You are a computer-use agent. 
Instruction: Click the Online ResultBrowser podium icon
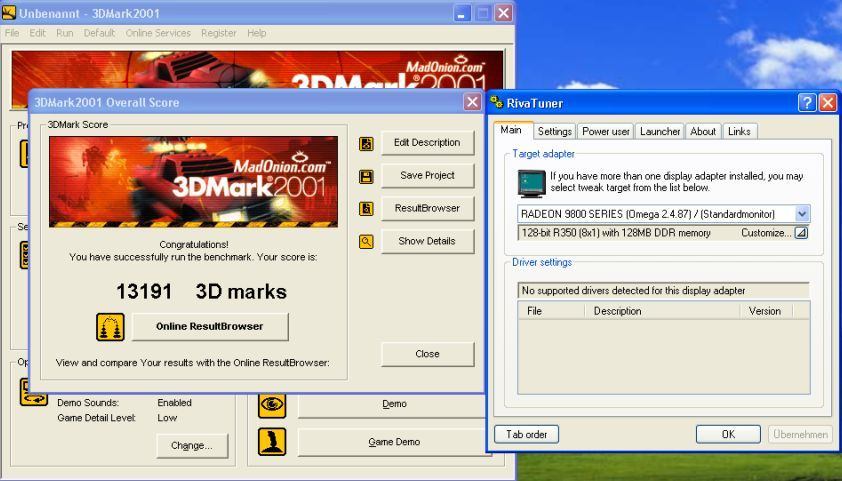coord(110,327)
